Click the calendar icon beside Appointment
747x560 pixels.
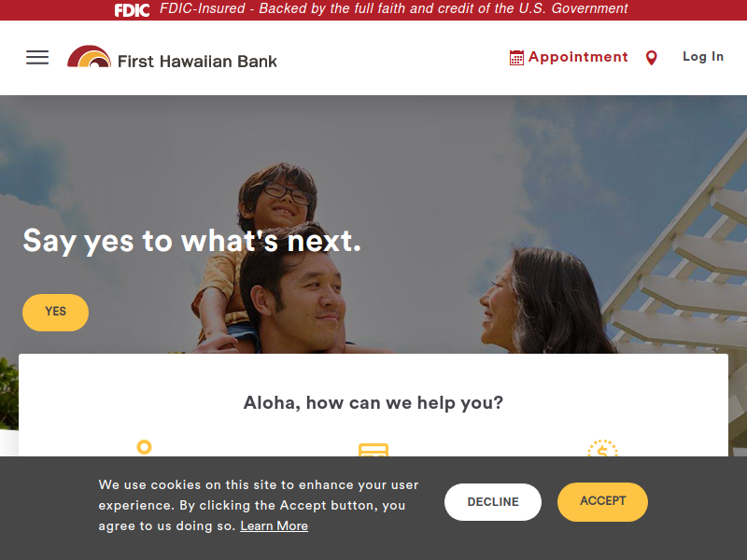pyautogui.click(x=516, y=58)
